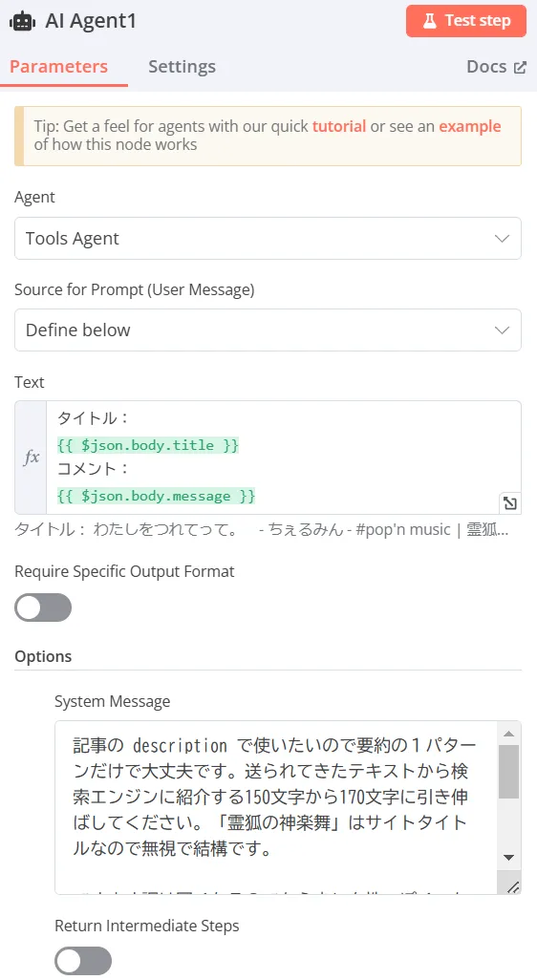Open the Docs external link icon

click(520, 68)
